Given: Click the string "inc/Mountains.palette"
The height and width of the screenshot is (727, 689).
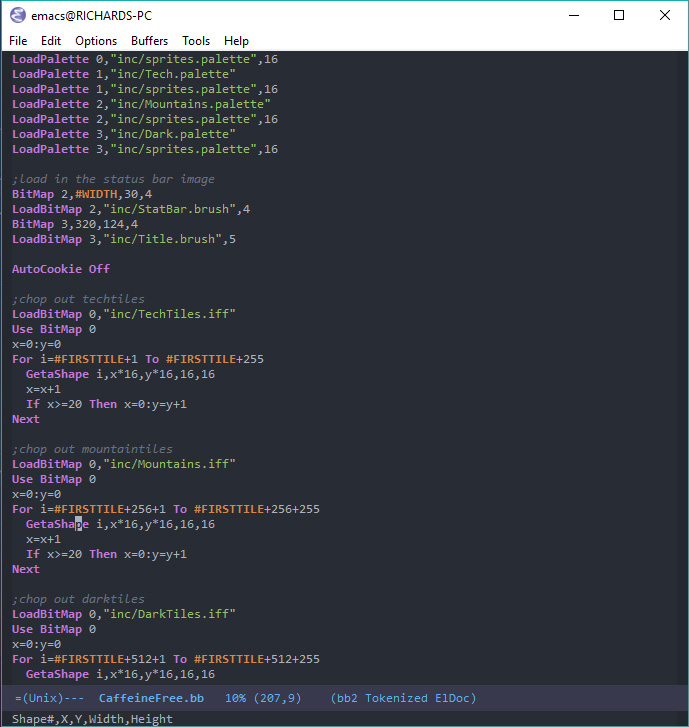Looking at the screenshot, I should 190,104.
